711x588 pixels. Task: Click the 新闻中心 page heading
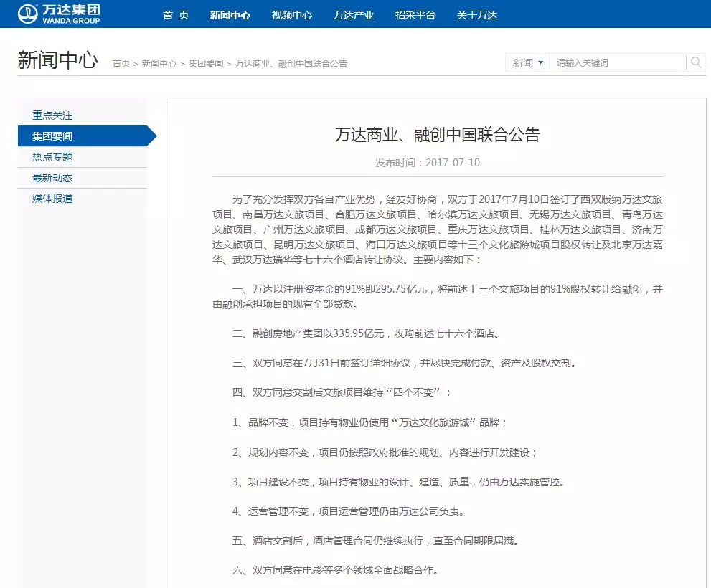click(58, 60)
